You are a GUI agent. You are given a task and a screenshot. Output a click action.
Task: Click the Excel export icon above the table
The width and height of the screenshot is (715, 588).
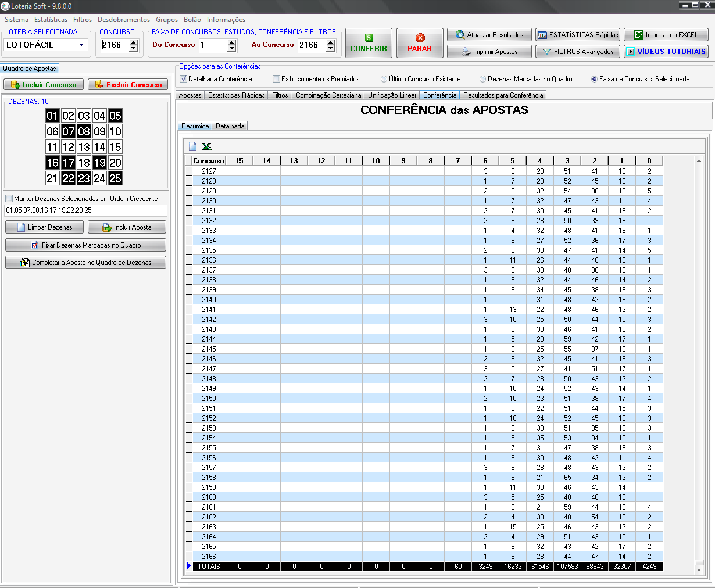point(206,146)
